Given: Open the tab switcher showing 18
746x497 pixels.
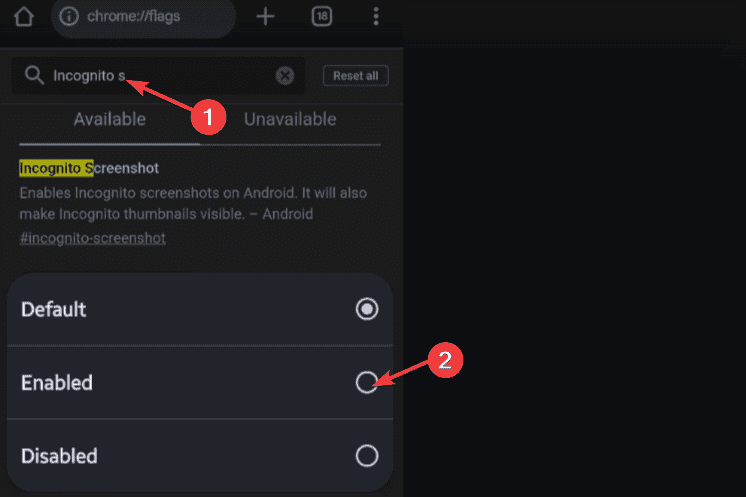Looking at the screenshot, I should 322,17.
